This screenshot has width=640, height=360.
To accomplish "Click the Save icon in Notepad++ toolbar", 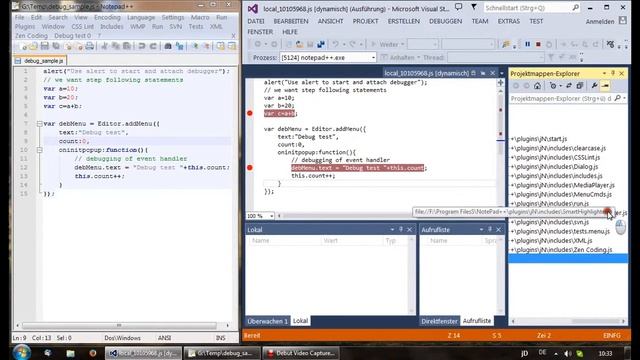I will (45, 46).
